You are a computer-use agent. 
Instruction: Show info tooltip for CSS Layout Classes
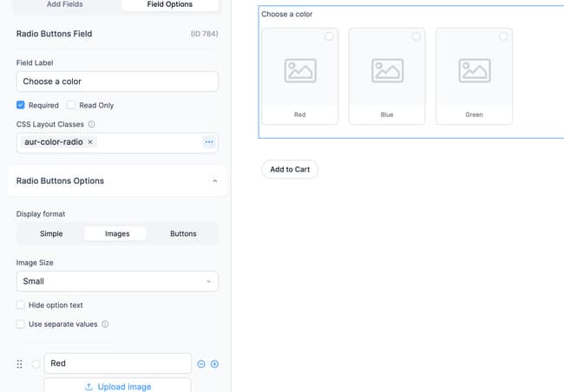(92, 124)
